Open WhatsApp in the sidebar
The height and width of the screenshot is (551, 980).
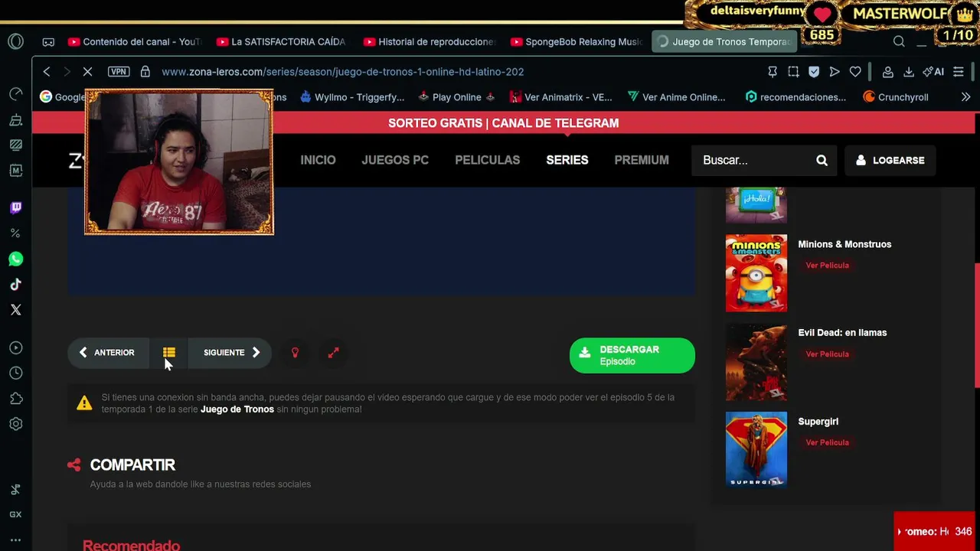coord(16,259)
